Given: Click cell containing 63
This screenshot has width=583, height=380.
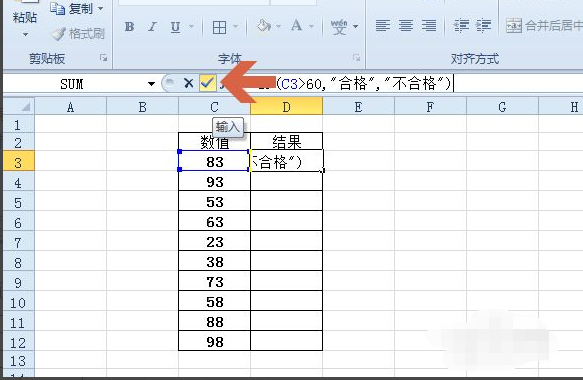Looking at the screenshot, I should (215, 222).
